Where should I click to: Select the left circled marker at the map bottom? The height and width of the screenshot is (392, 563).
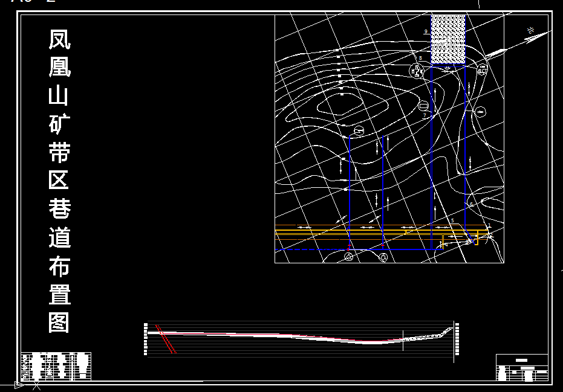click(x=349, y=257)
